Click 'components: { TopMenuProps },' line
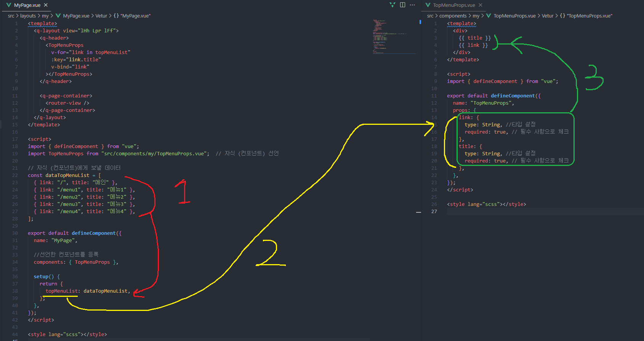Viewport: 644px width, 341px height. [76, 262]
